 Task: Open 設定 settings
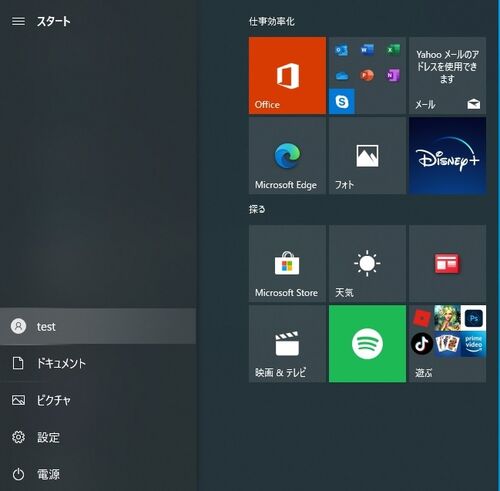pyautogui.click(x=98, y=437)
